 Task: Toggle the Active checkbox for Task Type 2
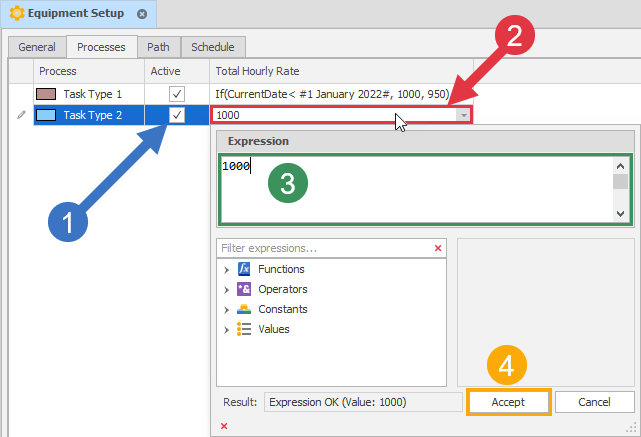click(x=177, y=115)
